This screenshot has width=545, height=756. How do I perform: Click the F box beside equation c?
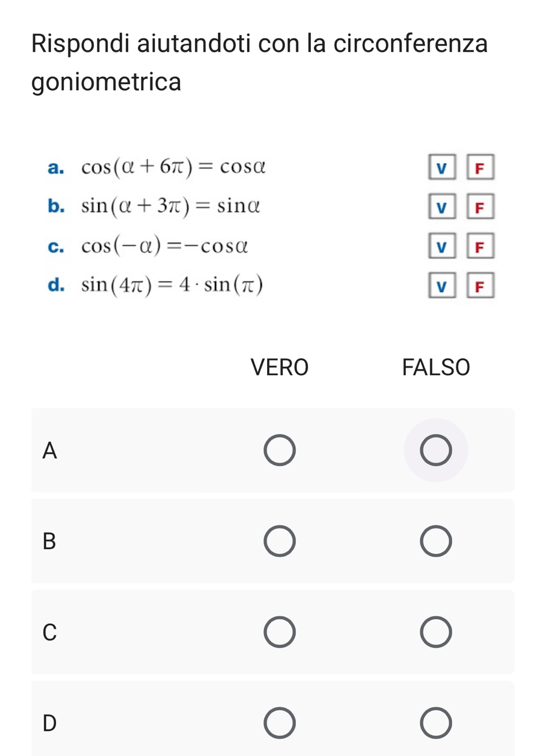click(480, 247)
